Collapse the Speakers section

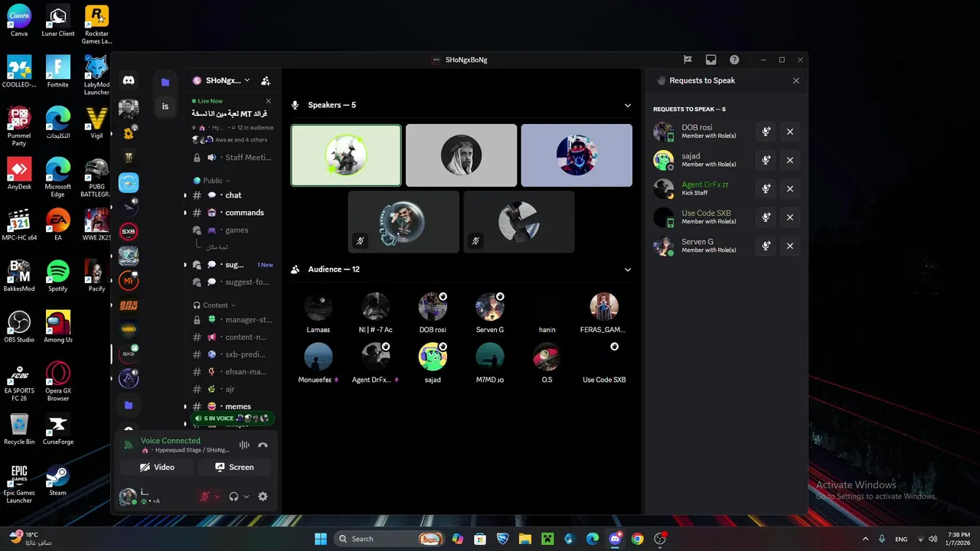coord(628,106)
